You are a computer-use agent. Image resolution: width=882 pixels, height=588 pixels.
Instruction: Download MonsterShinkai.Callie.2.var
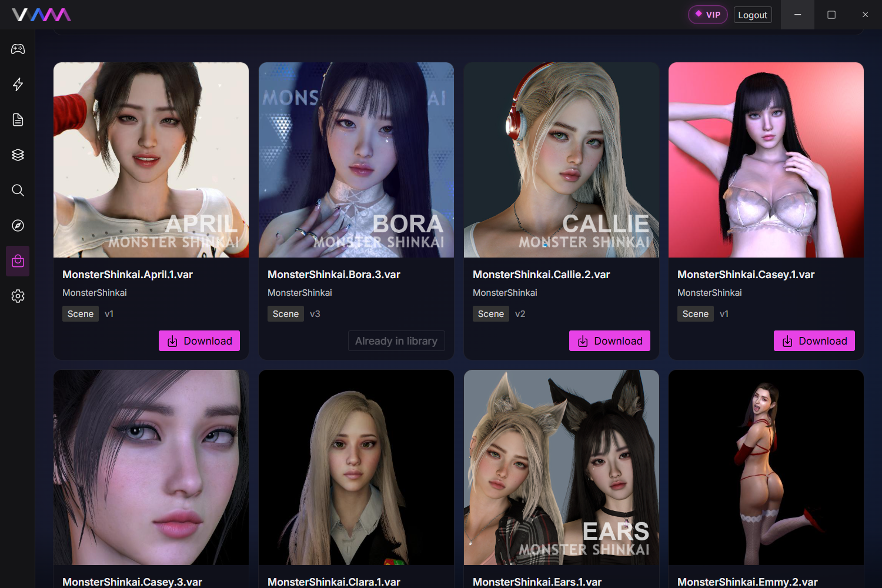(x=610, y=341)
